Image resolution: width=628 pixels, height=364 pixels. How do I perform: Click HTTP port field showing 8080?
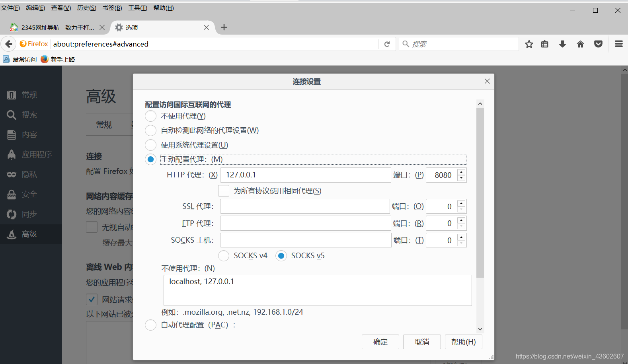[442, 175]
